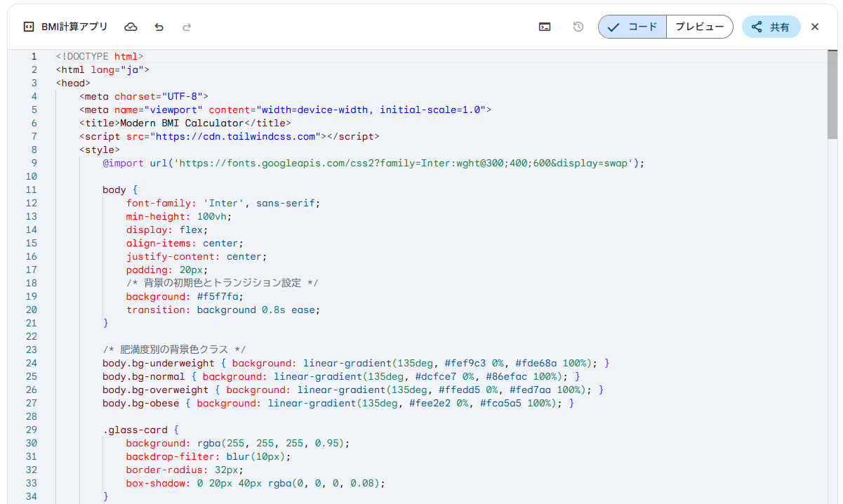
Task: Click the share icon in the 共有 button
Action: click(x=757, y=27)
